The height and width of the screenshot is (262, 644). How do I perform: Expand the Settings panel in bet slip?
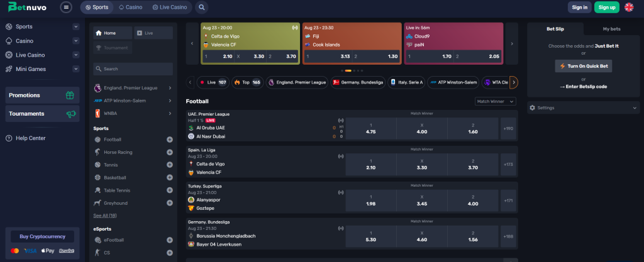[583, 108]
